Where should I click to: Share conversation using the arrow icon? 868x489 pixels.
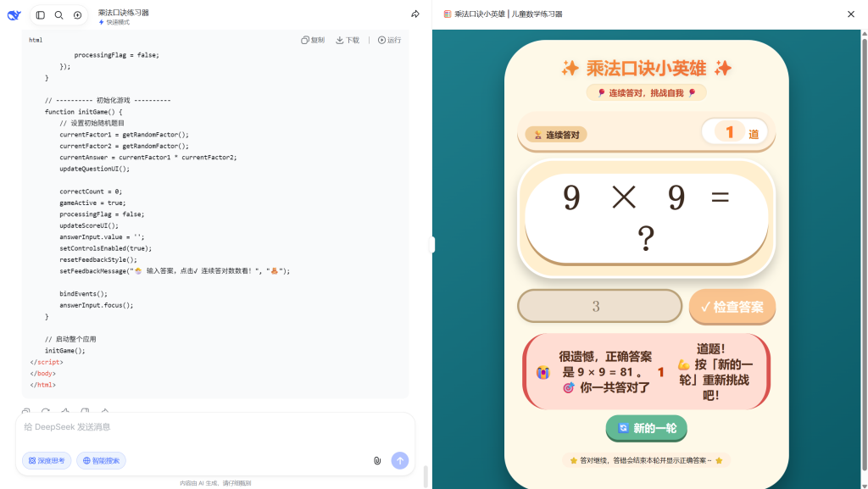click(415, 14)
